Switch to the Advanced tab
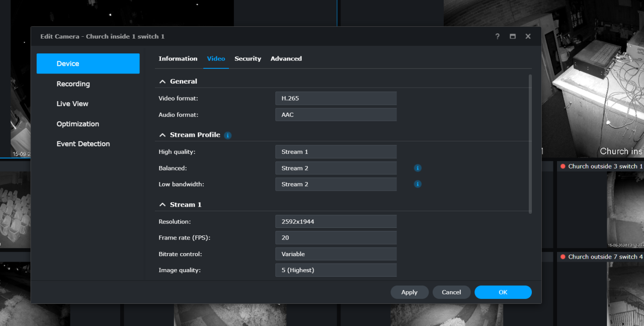The image size is (644, 326). 286,58
